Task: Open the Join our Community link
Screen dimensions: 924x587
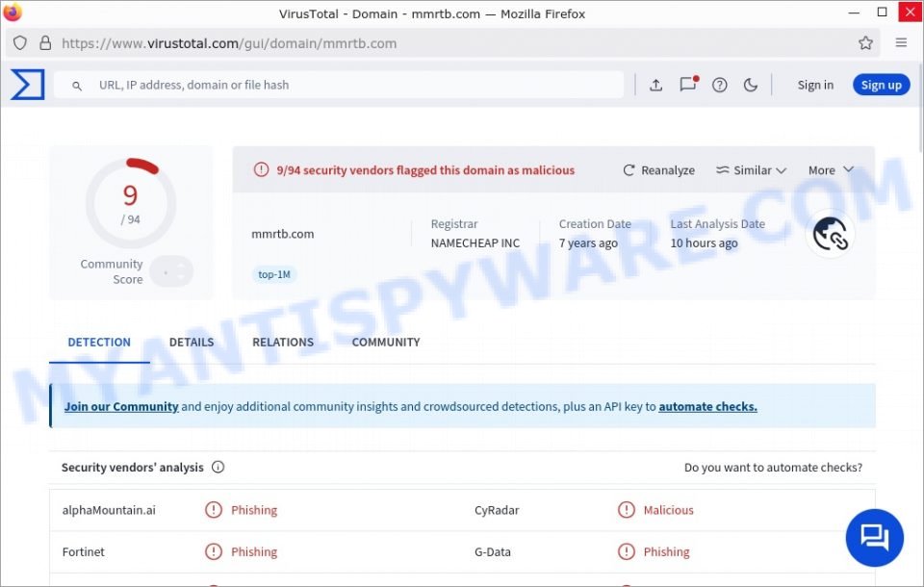Action: click(x=121, y=406)
